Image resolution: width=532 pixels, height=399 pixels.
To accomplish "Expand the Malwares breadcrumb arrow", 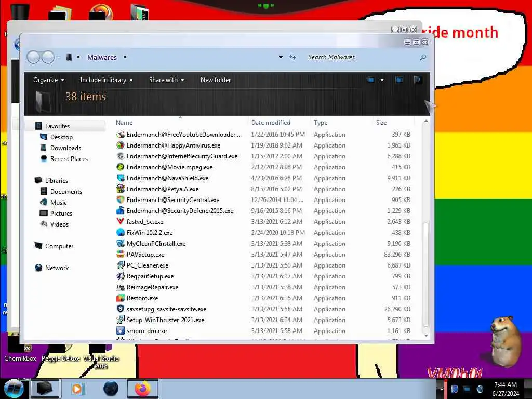I will (125, 57).
